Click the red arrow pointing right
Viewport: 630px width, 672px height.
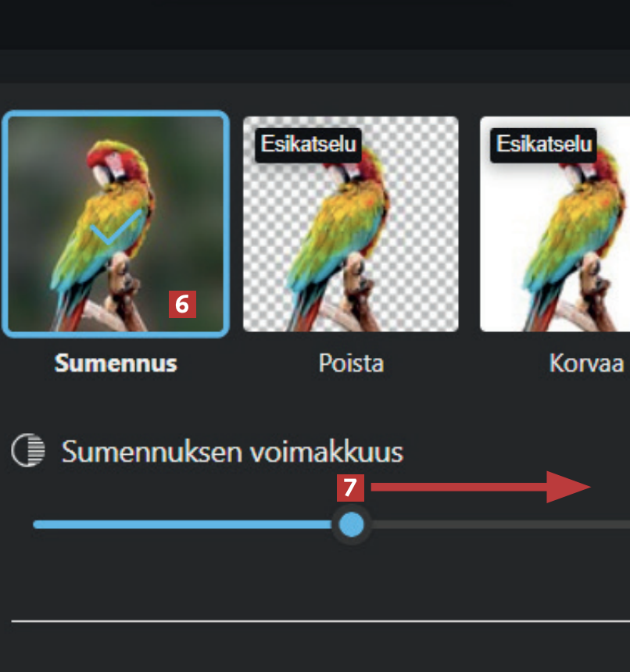481,487
